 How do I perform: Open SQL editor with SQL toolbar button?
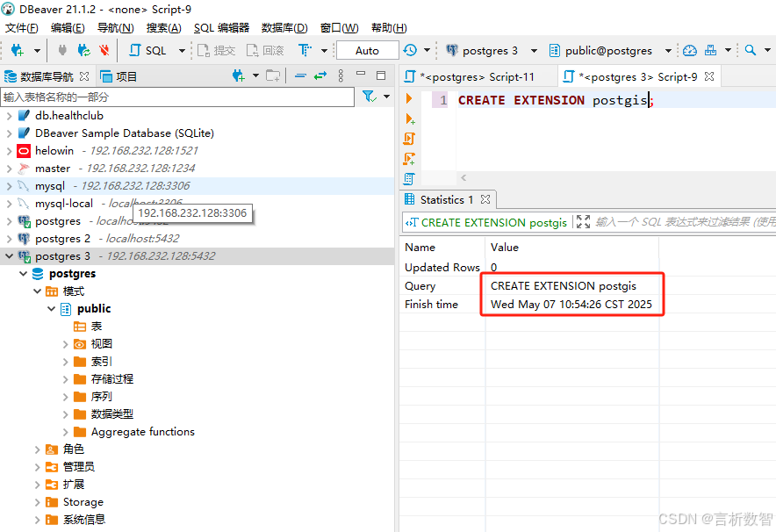[148, 50]
